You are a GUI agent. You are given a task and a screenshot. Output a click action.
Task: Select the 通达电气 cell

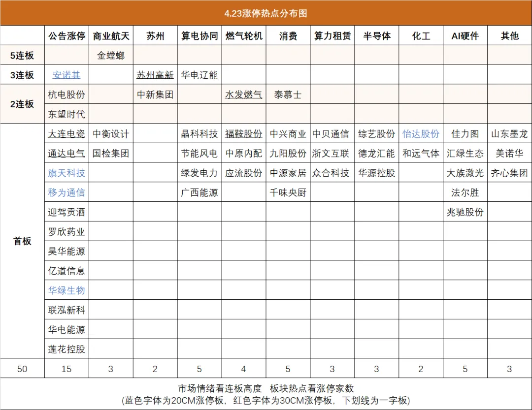(66, 154)
